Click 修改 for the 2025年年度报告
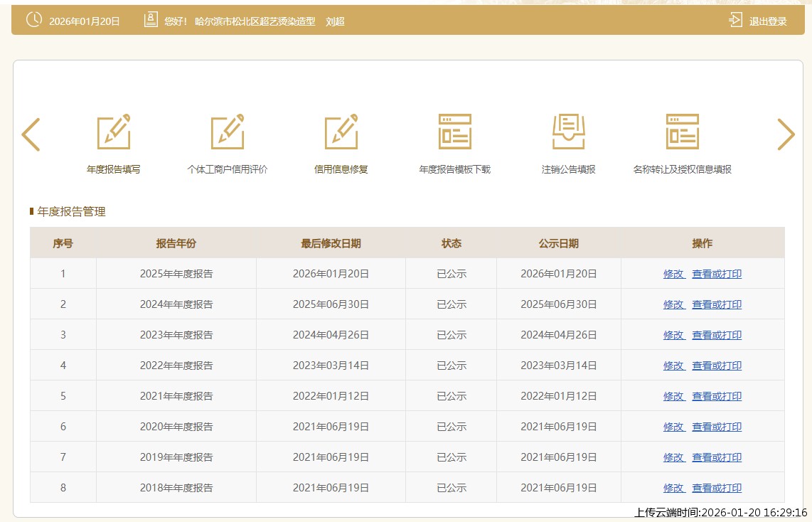The width and height of the screenshot is (812, 522). point(673,274)
